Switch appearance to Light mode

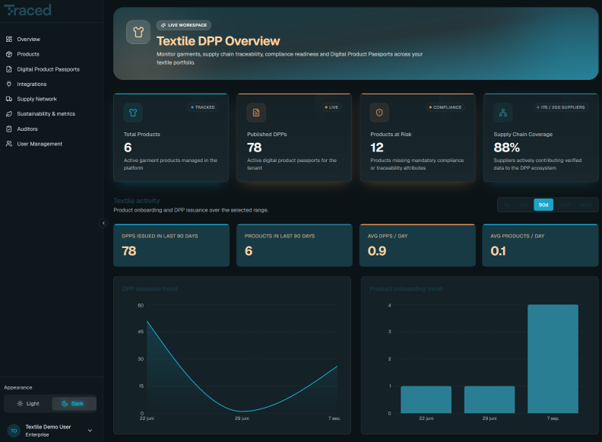[28, 404]
